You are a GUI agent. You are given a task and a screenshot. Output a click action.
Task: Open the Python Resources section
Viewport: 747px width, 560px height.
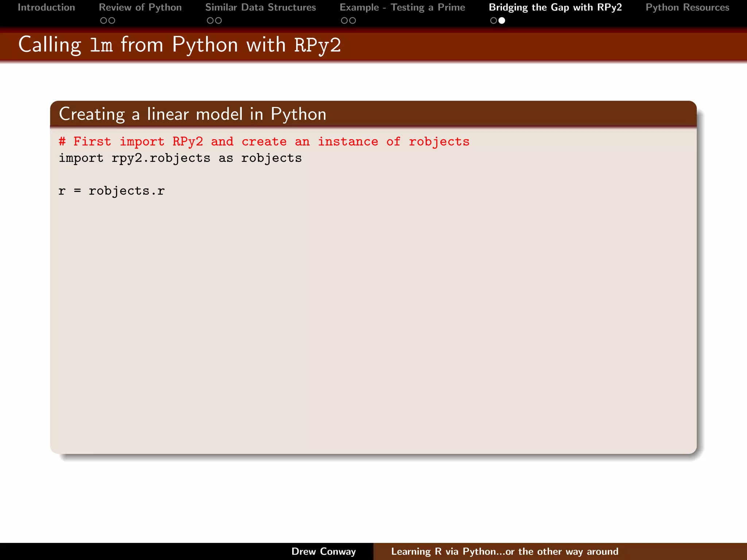pos(687,7)
